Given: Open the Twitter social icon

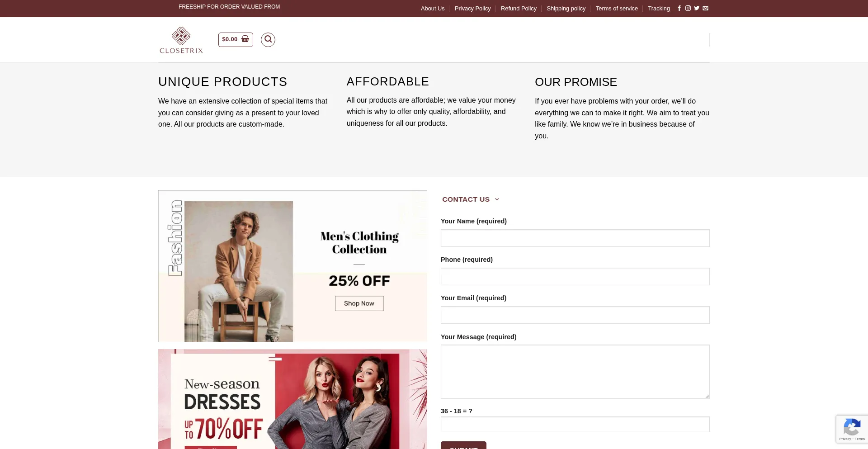Looking at the screenshot, I should 697,8.
